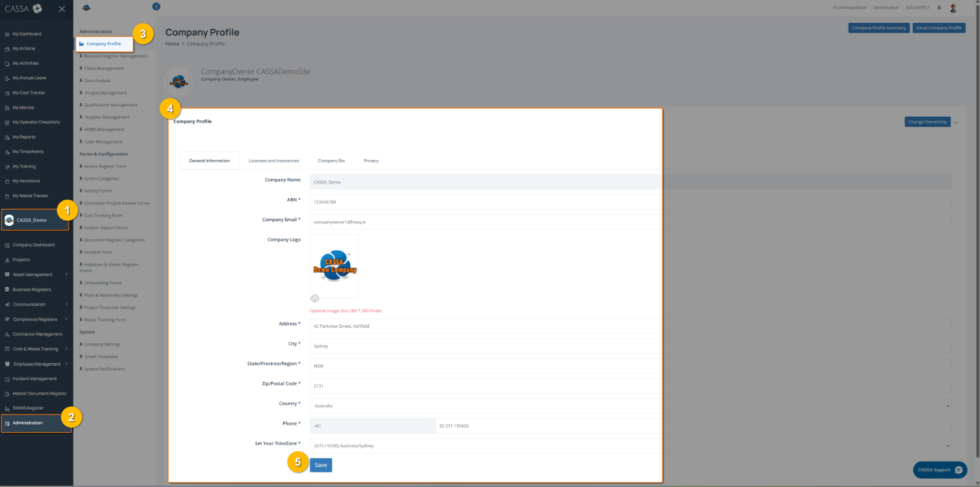
Task: Click the camera icon under the company logo
Action: coord(315,298)
